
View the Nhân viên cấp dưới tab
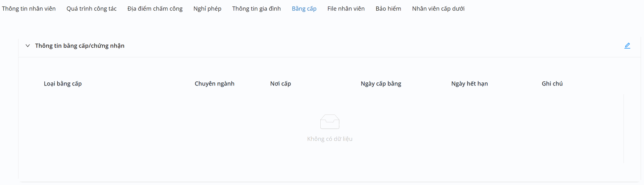click(x=438, y=9)
